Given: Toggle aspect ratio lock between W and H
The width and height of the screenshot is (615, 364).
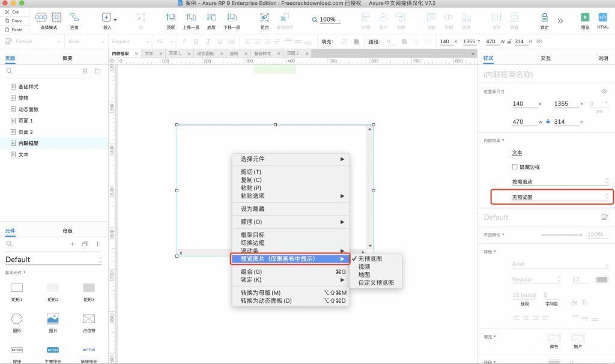Looking at the screenshot, I should [x=548, y=122].
